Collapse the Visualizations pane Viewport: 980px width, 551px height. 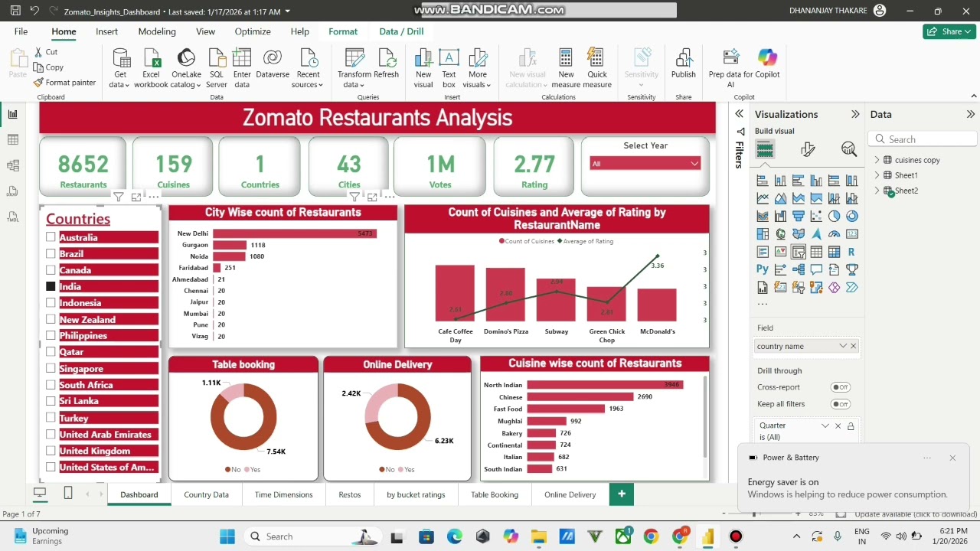pos(855,114)
